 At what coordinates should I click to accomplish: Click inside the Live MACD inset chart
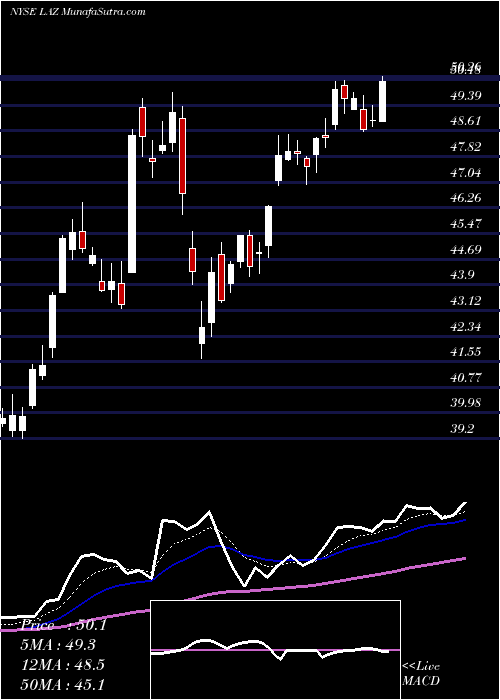point(275,650)
